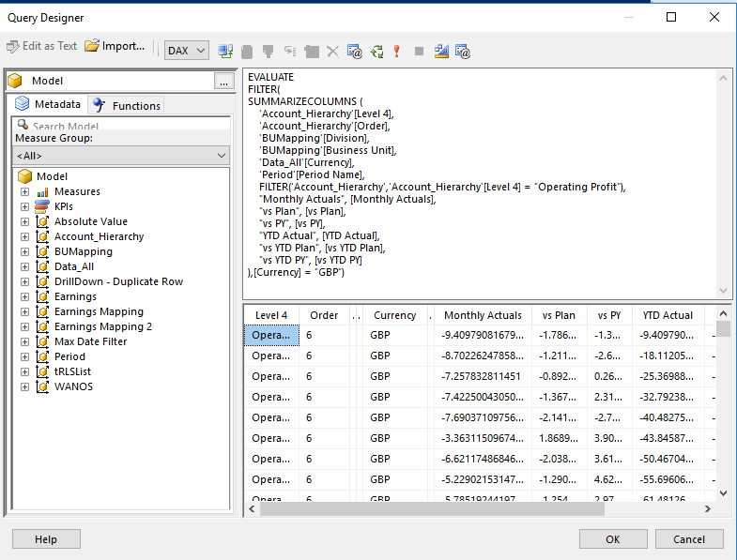Click the grayed cylinder icon in toolbar

pos(247,52)
